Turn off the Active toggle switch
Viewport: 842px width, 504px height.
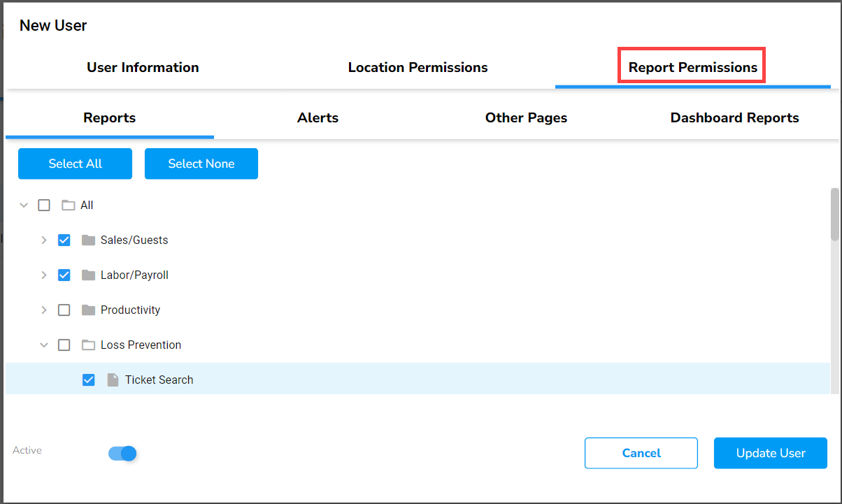pyautogui.click(x=122, y=454)
